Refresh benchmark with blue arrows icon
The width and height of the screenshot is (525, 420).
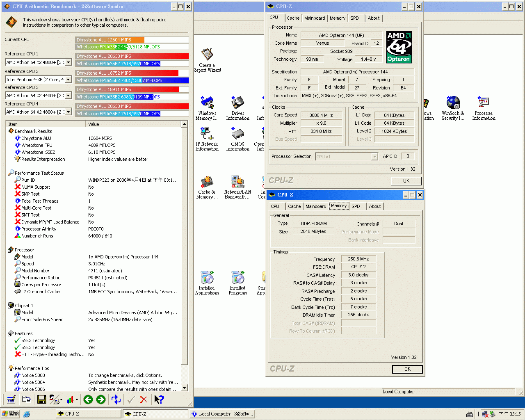pyautogui.click(x=116, y=399)
